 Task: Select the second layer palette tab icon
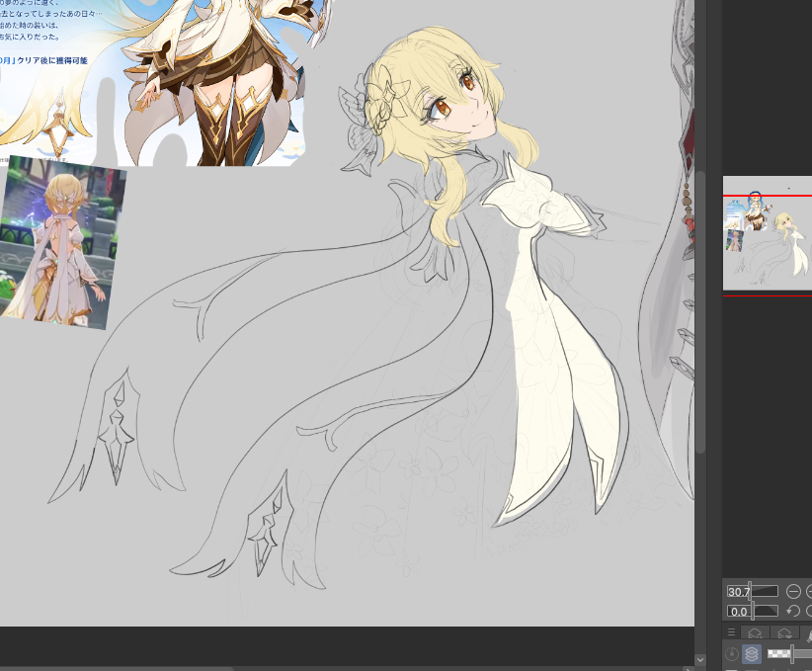coord(784,632)
